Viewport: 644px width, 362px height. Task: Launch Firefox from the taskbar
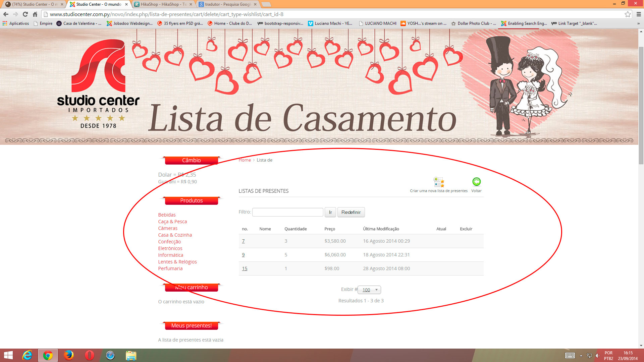[x=69, y=355]
